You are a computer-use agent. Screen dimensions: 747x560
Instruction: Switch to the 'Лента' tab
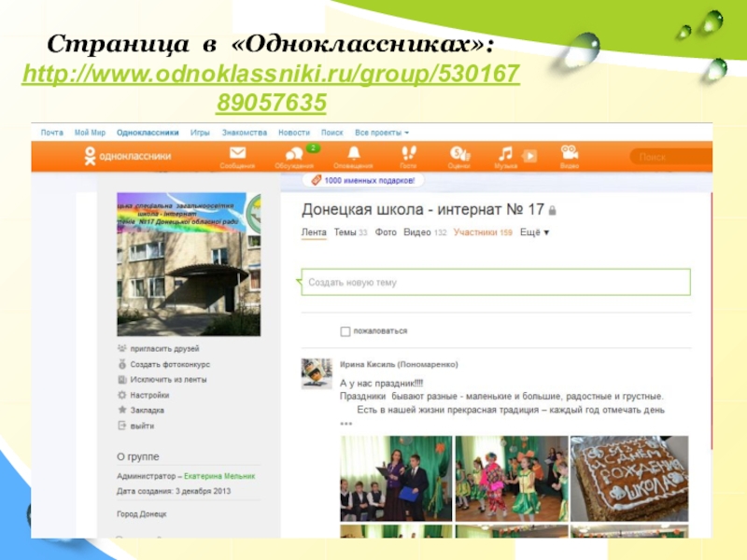(x=314, y=232)
